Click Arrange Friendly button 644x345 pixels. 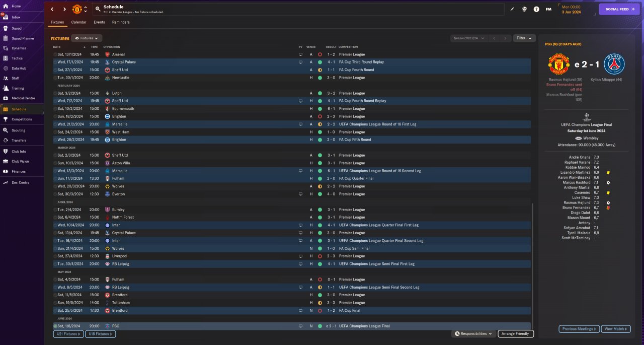(516, 333)
